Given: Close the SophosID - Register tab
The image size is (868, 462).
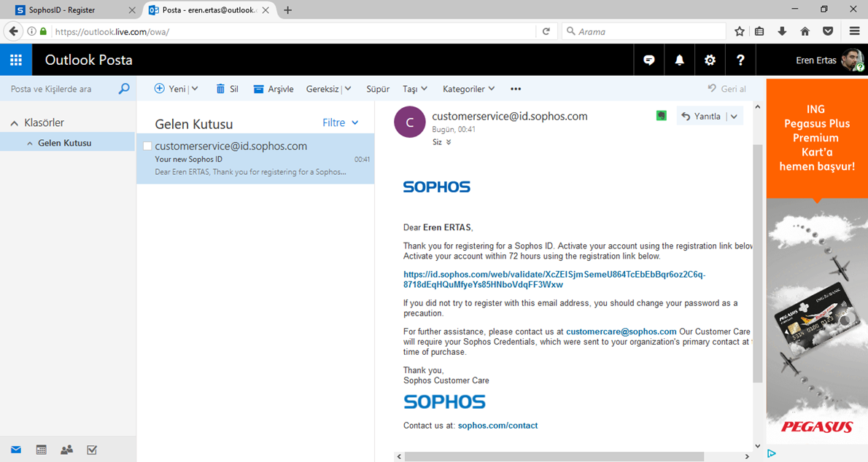Looking at the screenshot, I should point(132,10).
